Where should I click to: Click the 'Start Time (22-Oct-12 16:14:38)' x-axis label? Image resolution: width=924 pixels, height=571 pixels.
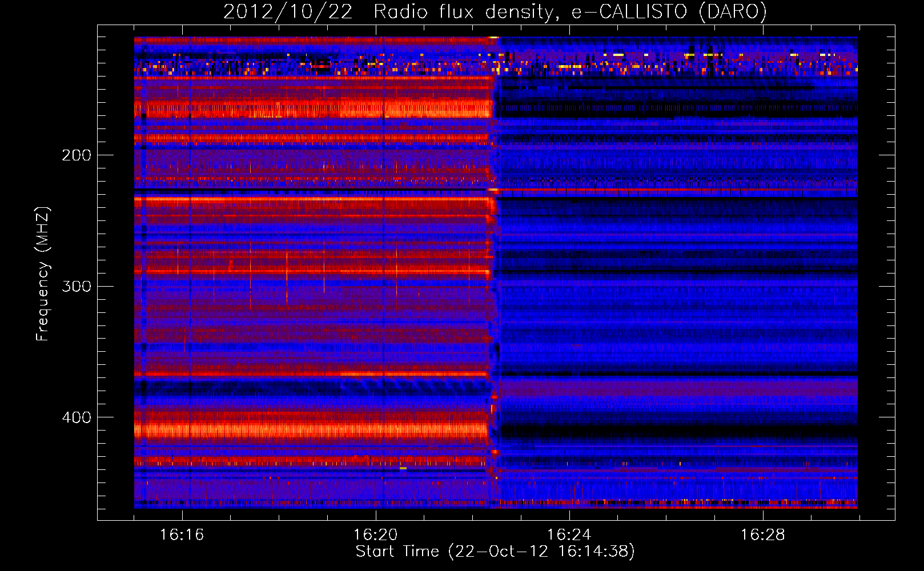(495, 552)
